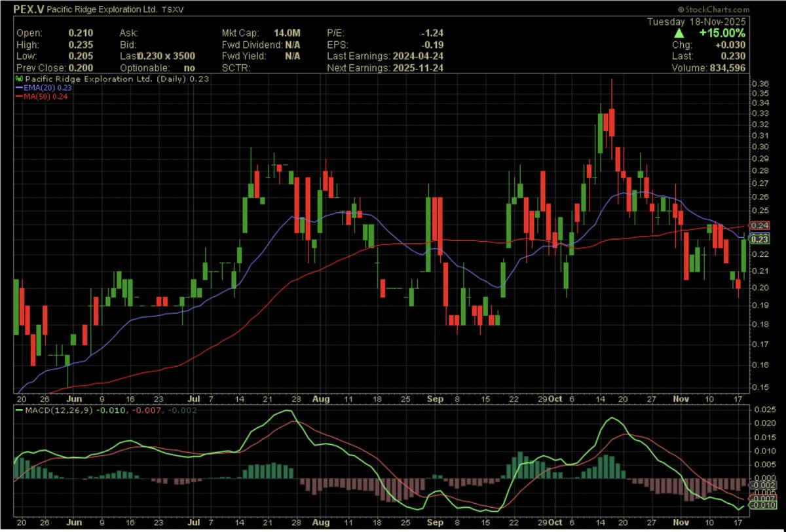The image size is (786, 532).
Task: Click the 0.36 price axis label
Action: [760, 84]
